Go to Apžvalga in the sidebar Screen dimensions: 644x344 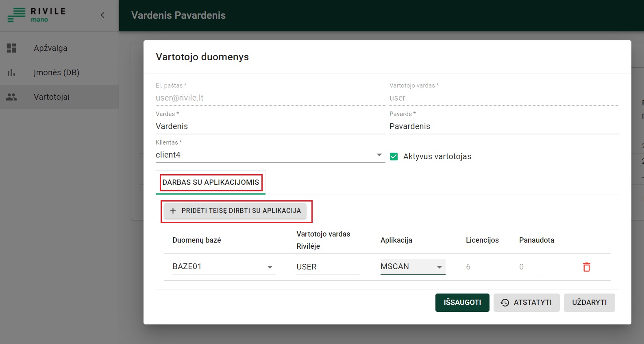point(50,48)
